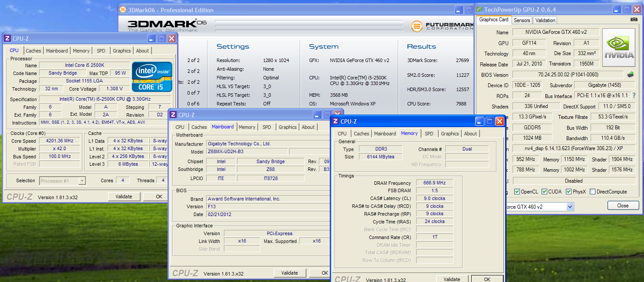644x282 pixels.
Task: Click the Futuremark Corporation logo in 3DMark06
Action: [442, 26]
